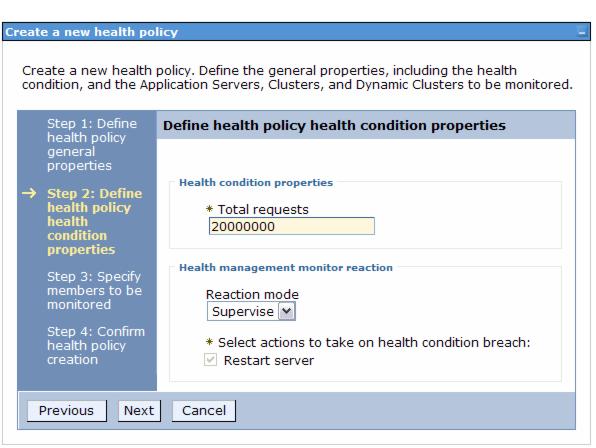Cancel the health policy wizard

(x=204, y=411)
